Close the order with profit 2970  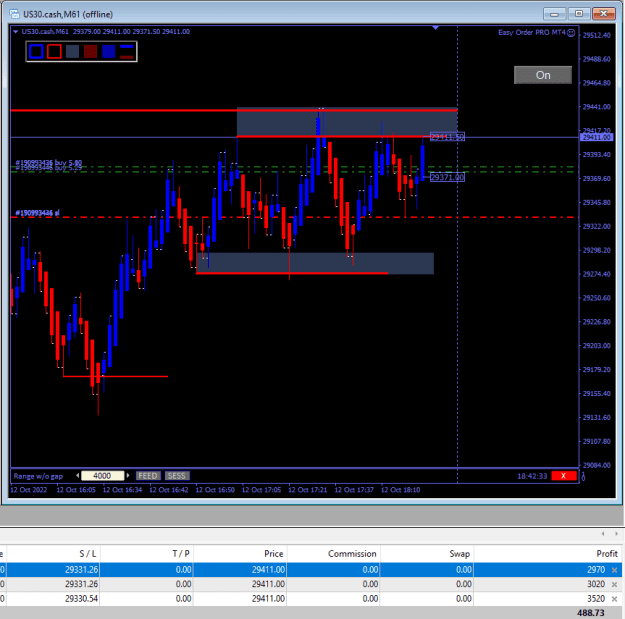coord(614,570)
